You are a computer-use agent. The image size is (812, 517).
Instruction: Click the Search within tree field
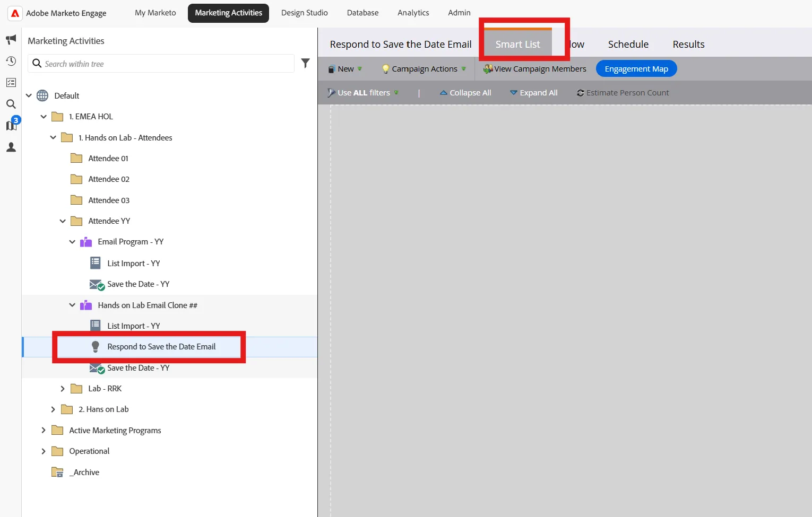pyautogui.click(x=161, y=64)
